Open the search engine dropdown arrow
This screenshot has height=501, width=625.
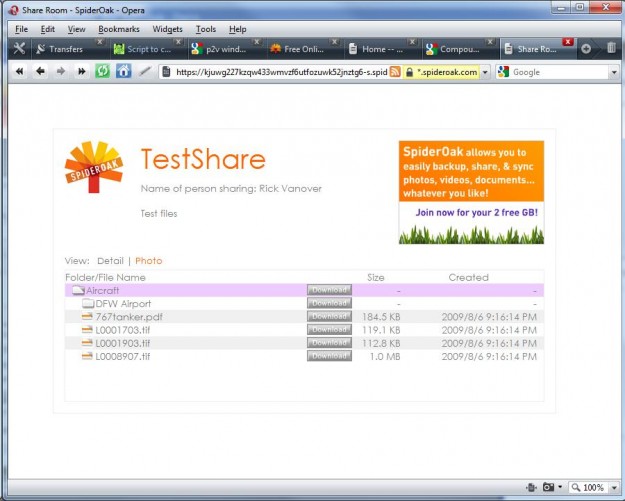tap(614, 72)
